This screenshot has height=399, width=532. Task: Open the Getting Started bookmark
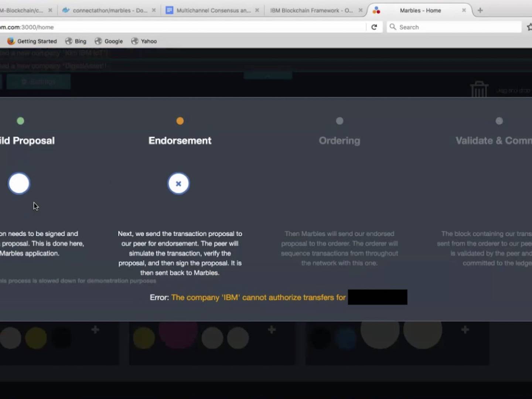click(x=32, y=41)
